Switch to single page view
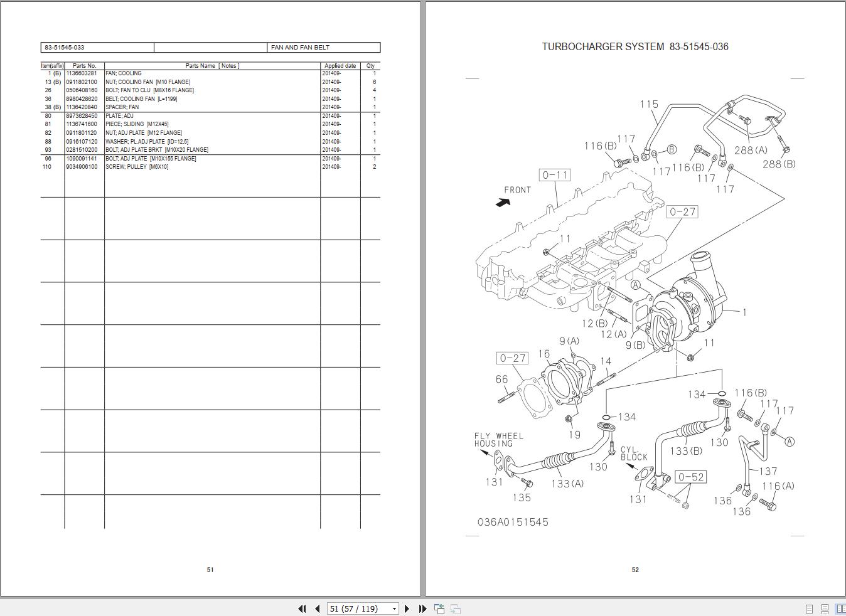The width and height of the screenshot is (846, 616). coord(810,609)
